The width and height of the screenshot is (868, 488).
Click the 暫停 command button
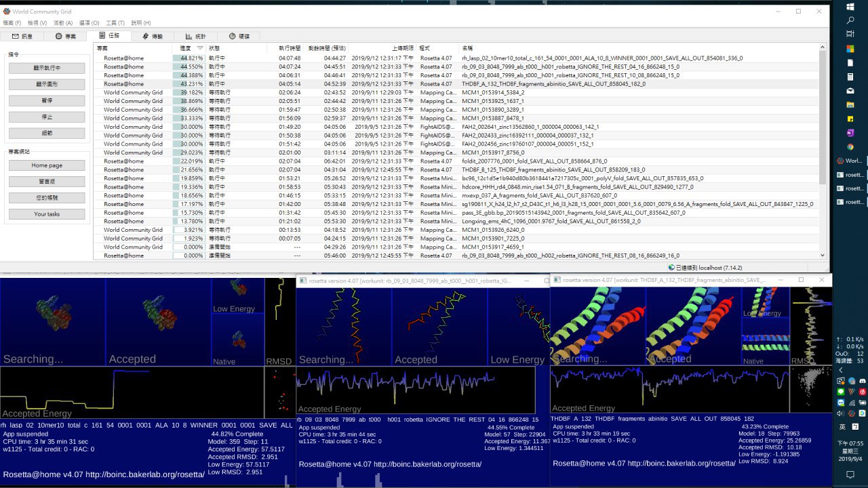(47, 101)
